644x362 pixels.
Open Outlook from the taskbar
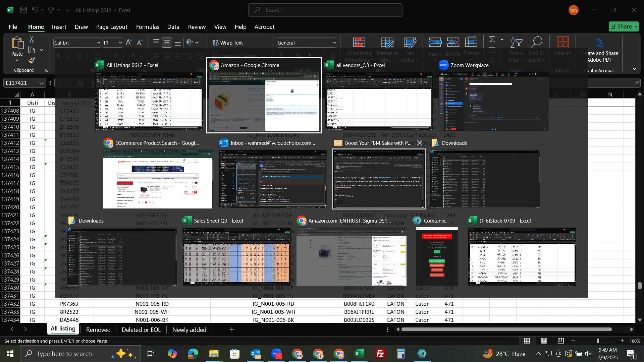[256, 354]
